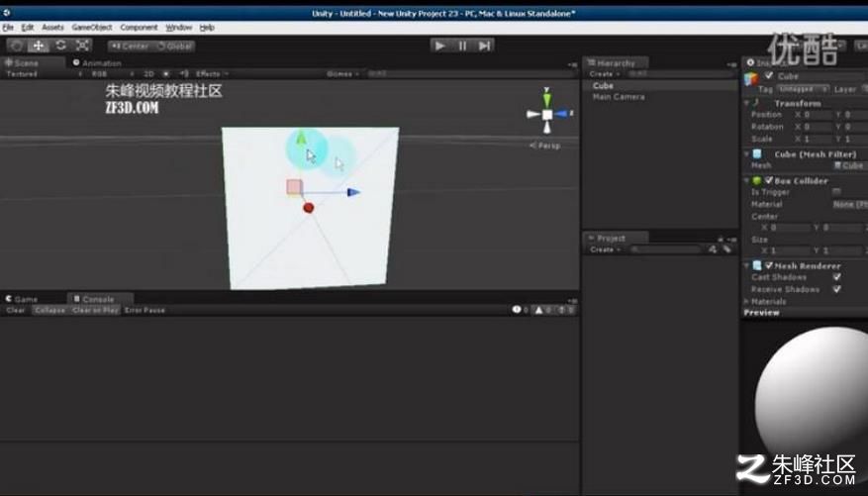Open the GameObject menu
868x496 pixels.
click(92, 27)
